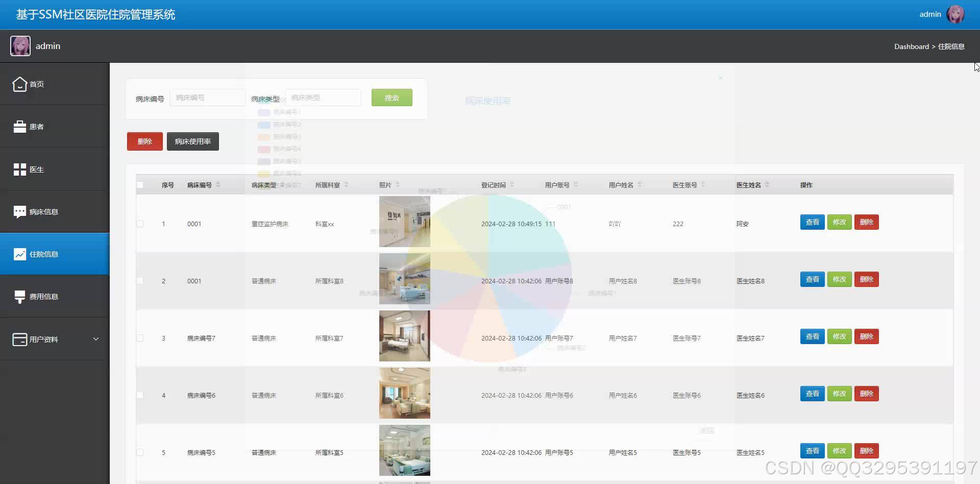
Task: Check the checkbox beside 病床编号7 row
Action: (x=140, y=337)
